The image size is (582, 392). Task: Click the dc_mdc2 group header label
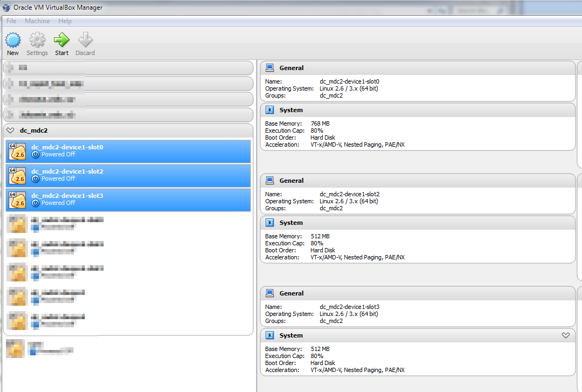[x=30, y=130]
